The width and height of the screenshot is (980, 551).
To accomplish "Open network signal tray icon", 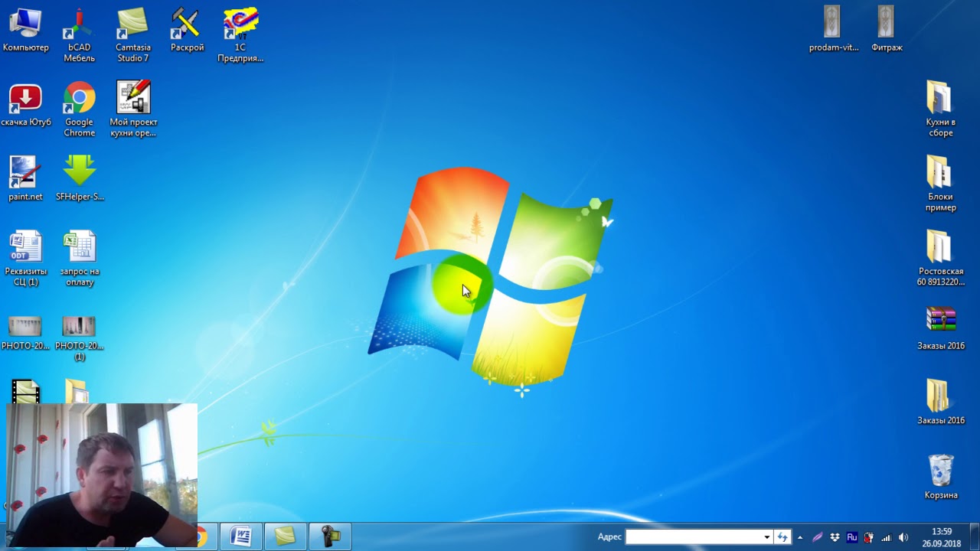I will click(x=887, y=537).
